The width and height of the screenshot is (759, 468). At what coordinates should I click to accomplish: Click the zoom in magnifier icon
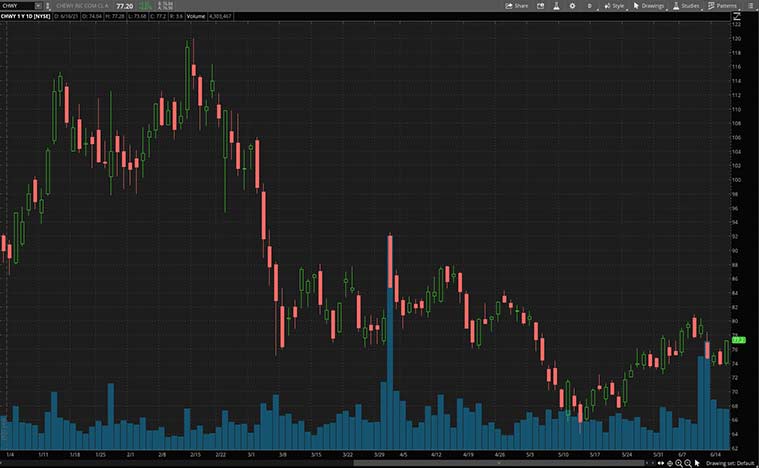click(x=678, y=462)
